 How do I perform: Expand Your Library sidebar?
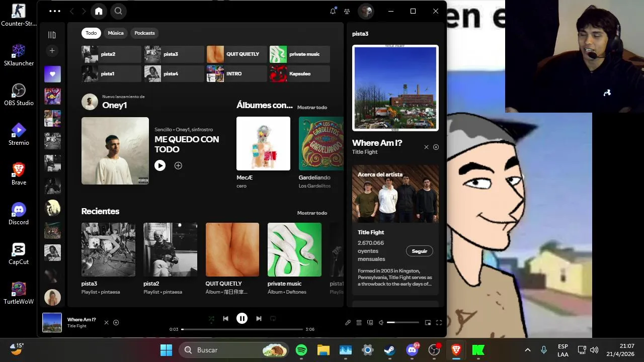click(52, 35)
